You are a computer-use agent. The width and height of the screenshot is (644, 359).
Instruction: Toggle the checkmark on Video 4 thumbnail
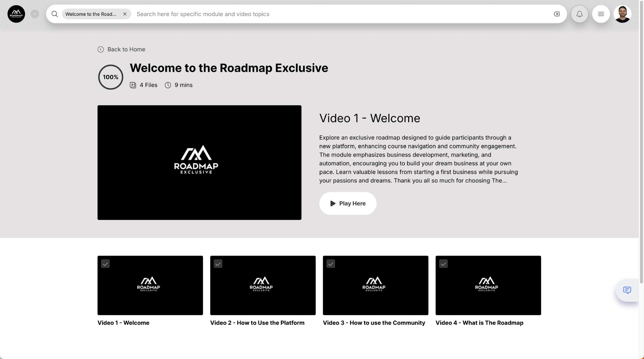443,264
